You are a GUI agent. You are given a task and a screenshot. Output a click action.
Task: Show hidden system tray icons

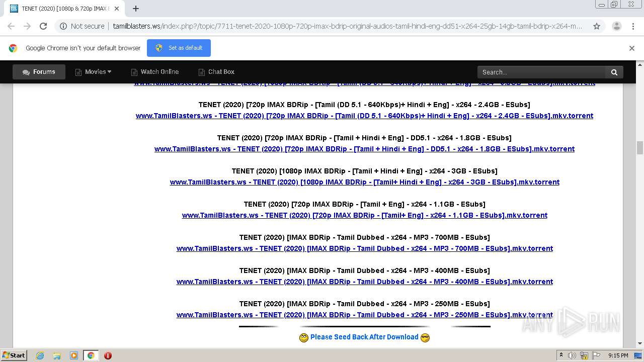(561, 355)
